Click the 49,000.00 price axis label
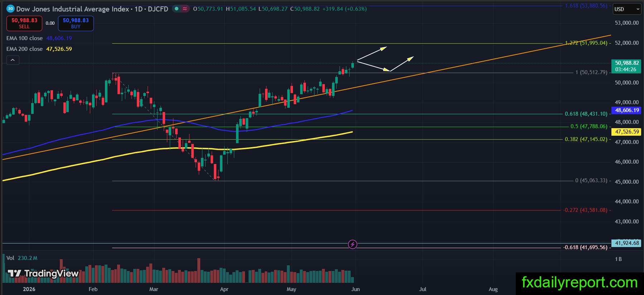The image size is (644, 295). click(627, 102)
